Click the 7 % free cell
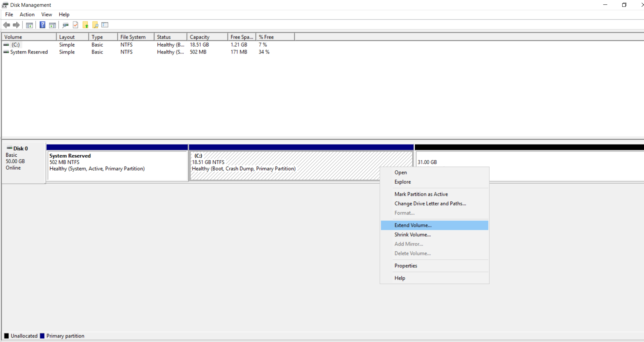The image size is (644, 342). (263, 45)
